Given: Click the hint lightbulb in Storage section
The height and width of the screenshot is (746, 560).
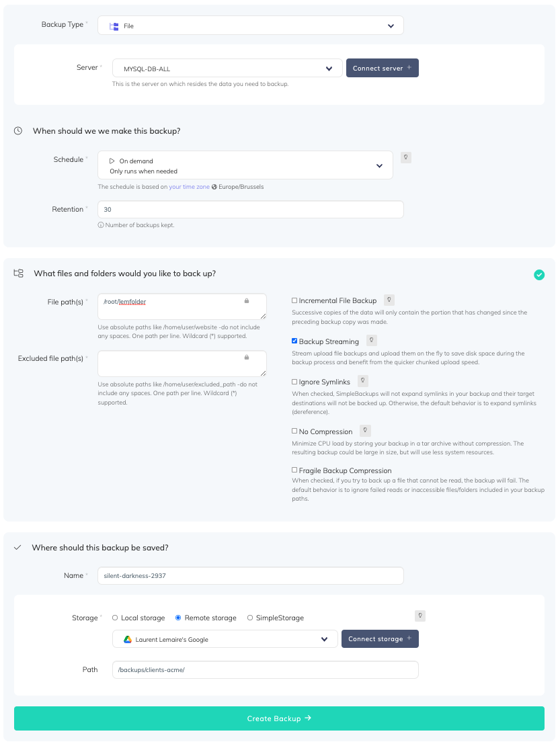Looking at the screenshot, I should 420,616.
